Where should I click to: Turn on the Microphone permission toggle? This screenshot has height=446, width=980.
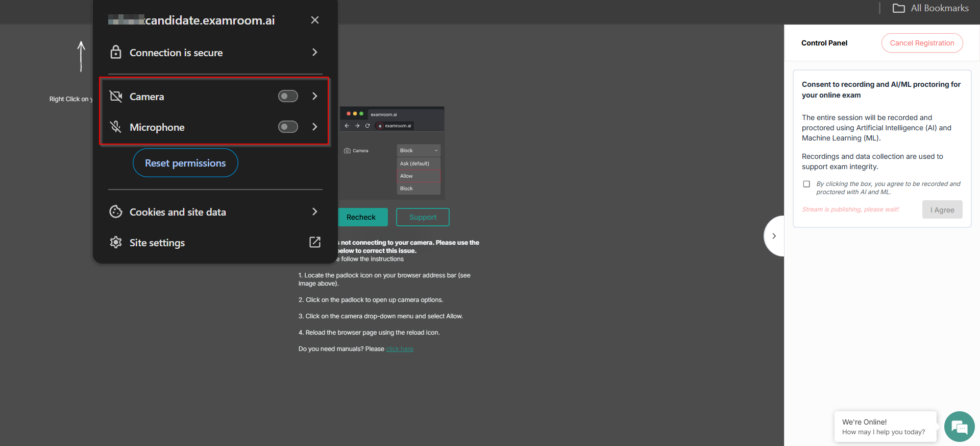pyautogui.click(x=288, y=127)
